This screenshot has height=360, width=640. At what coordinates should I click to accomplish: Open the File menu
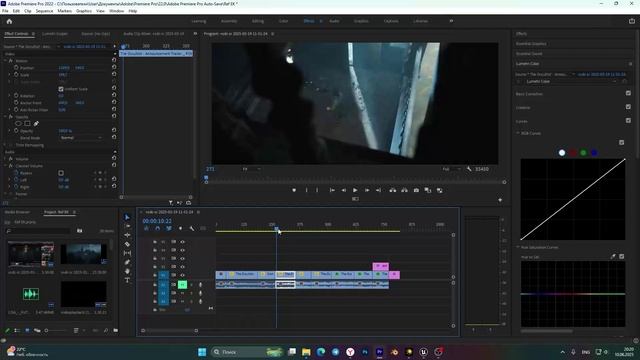point(5,11)
